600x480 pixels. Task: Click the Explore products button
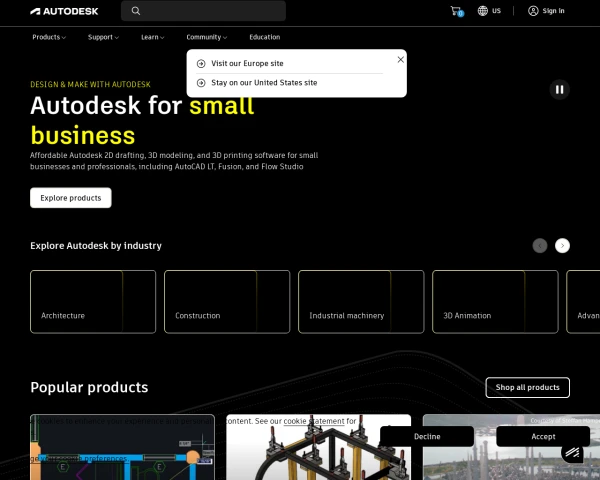tap(71, 198)
